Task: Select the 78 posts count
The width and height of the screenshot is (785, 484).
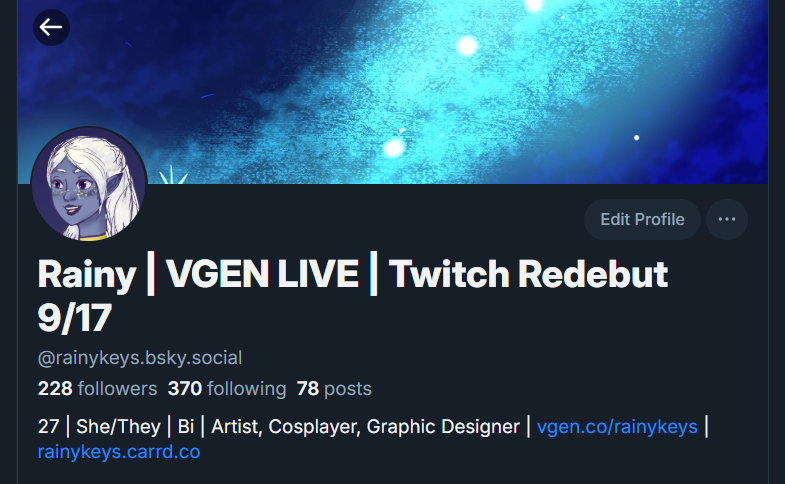Action: [334, 388]
